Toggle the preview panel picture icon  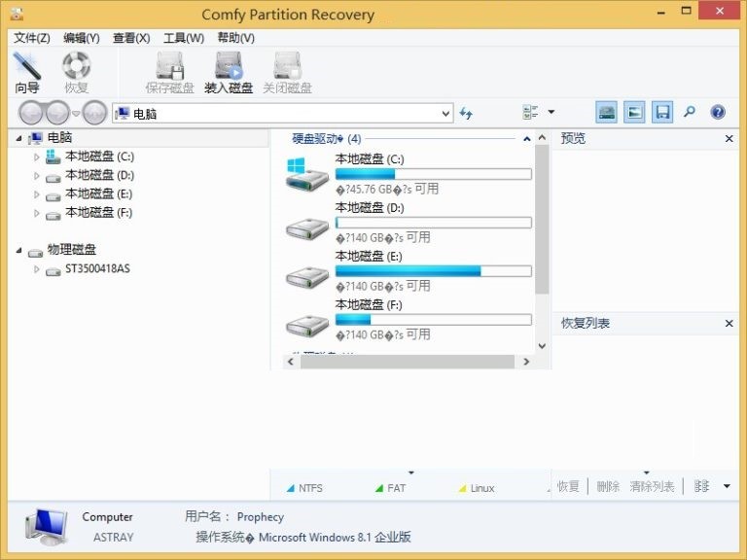click(634, 113)
